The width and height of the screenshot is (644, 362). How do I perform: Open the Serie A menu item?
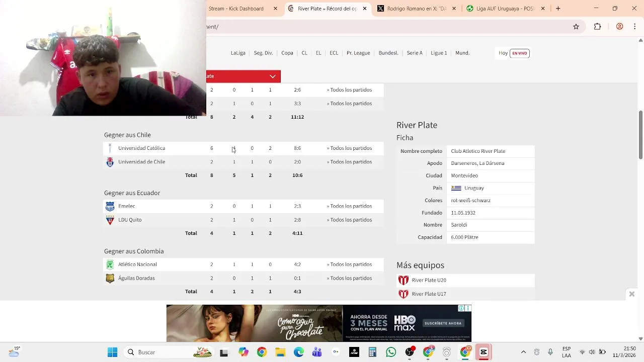pyautogui.click(x=415, y=53)
